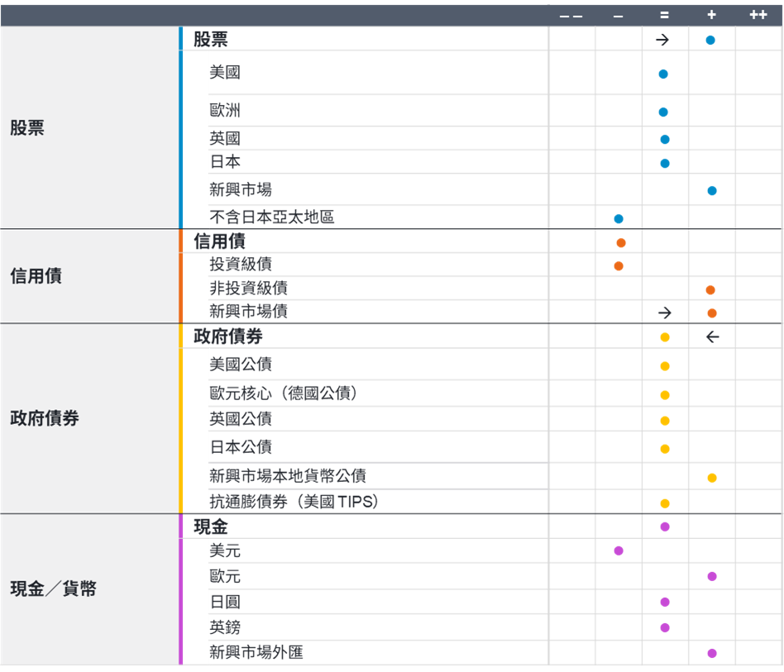Select the yellow dot for 新興市場本地貨幣公債
The height and width of the screenshot is (672, 784).
coord(712,478)
